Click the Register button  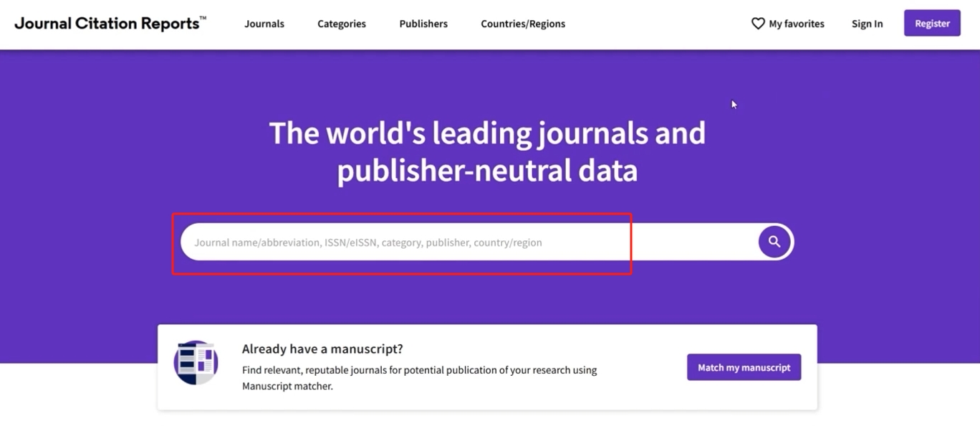932,23
